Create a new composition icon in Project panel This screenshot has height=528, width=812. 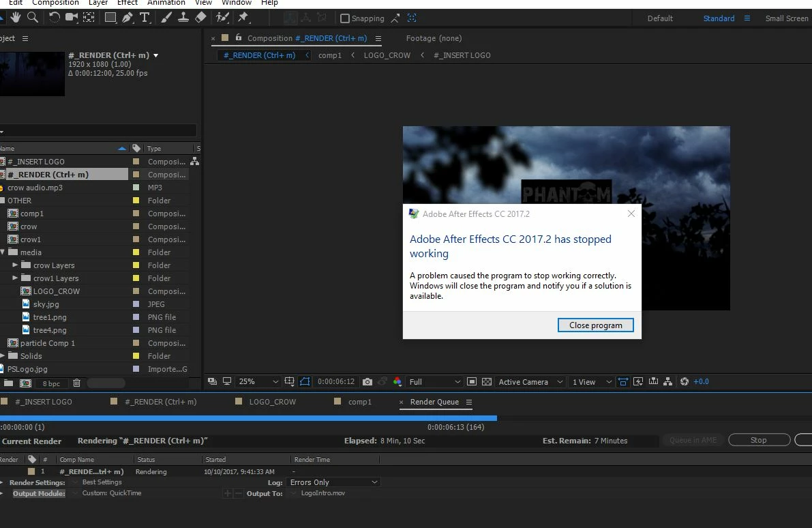point(25,383)
